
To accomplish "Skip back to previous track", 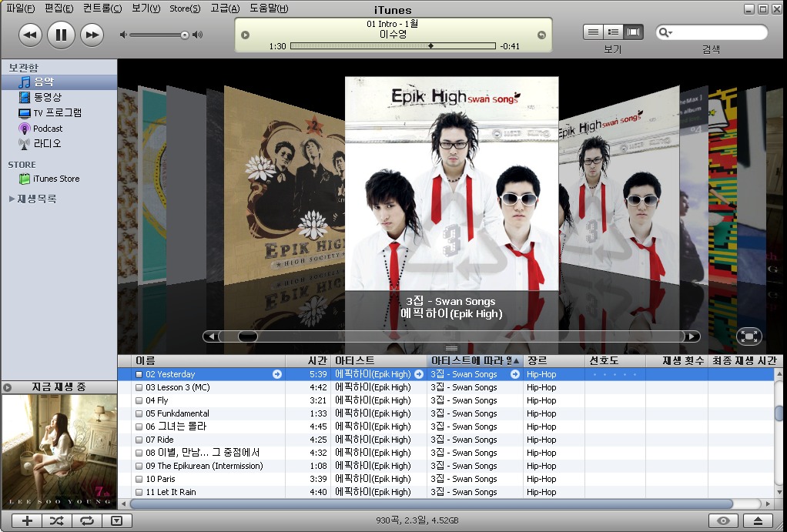I will [30, 35].
